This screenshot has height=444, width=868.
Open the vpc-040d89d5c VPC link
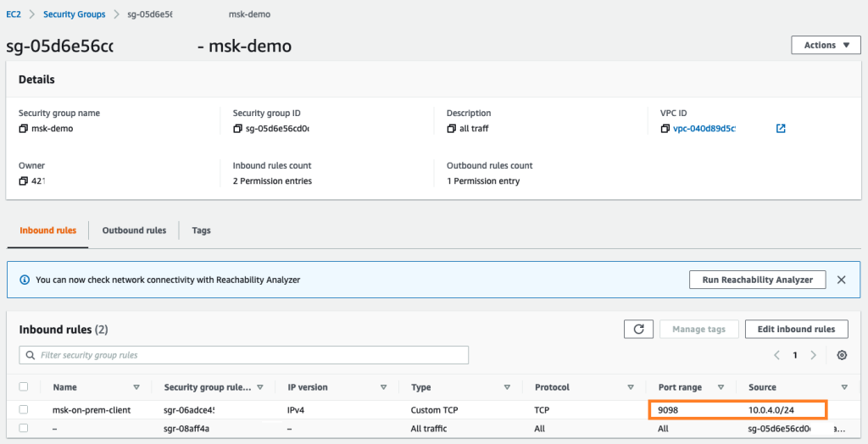click(704, 129)
